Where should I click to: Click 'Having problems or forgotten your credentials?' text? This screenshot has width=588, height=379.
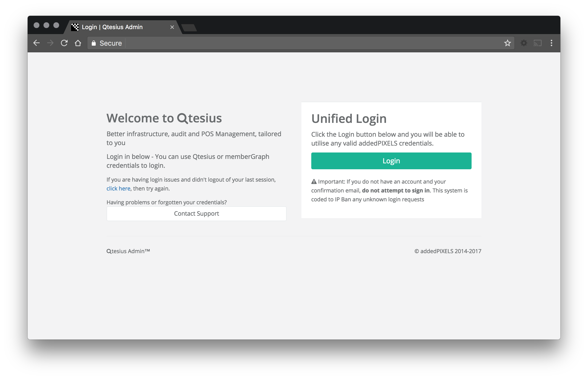click(x=166, y=202)
